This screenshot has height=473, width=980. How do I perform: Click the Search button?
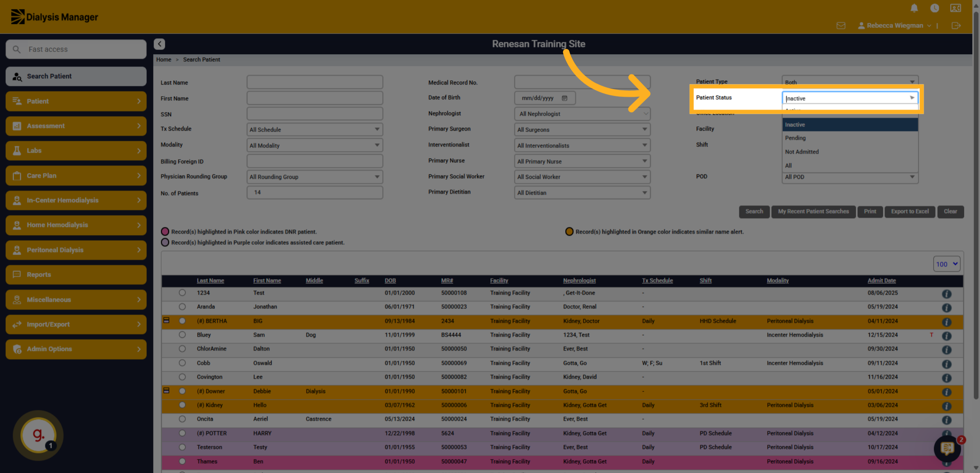tap(754, 211)
